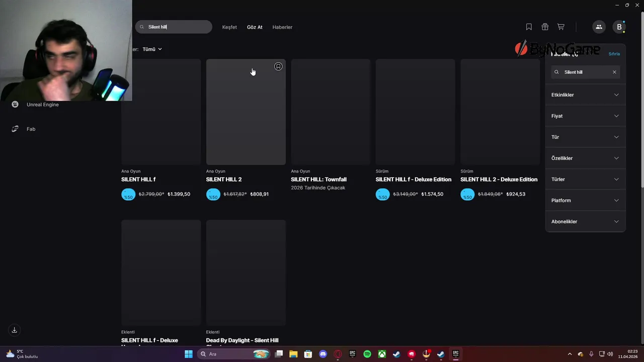Open the Tümü sort dropdown
This screenshot has height=362, width=644.
click(x=152, y=49)
